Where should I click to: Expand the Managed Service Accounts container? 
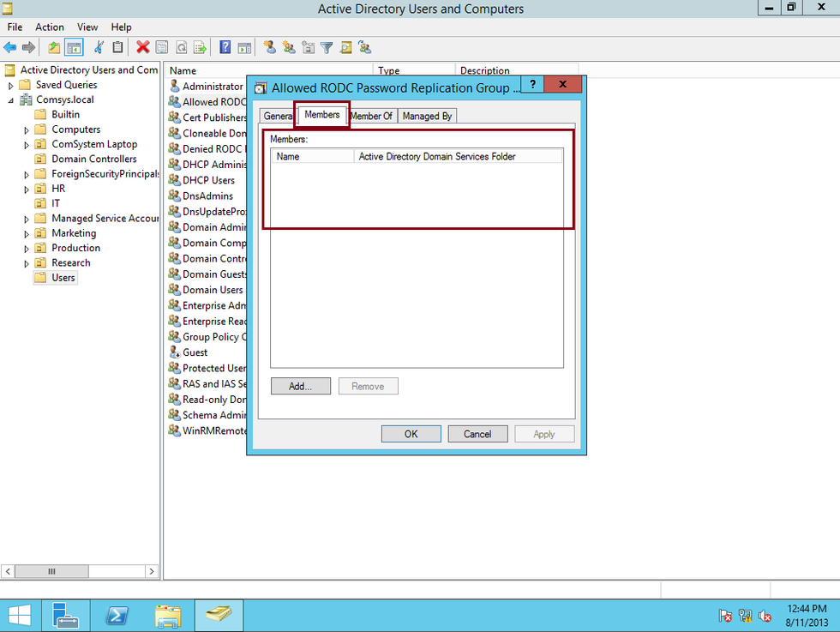coord(27,219)
